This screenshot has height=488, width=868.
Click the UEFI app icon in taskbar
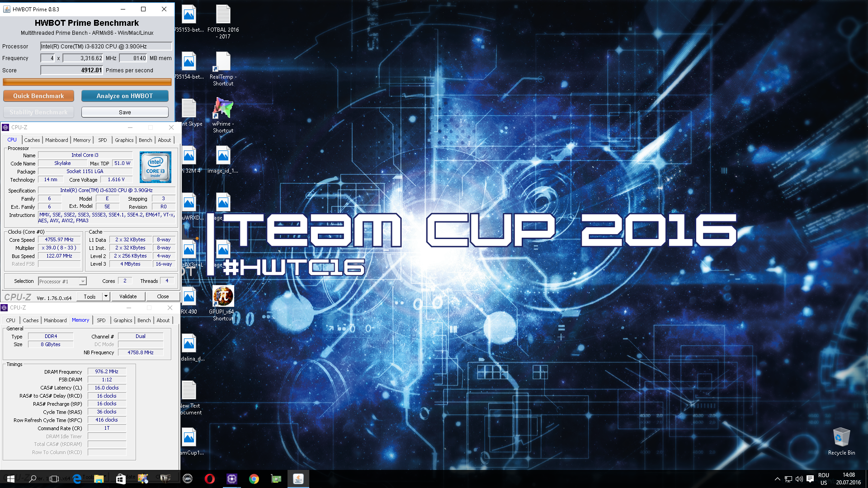pos(188,479)
